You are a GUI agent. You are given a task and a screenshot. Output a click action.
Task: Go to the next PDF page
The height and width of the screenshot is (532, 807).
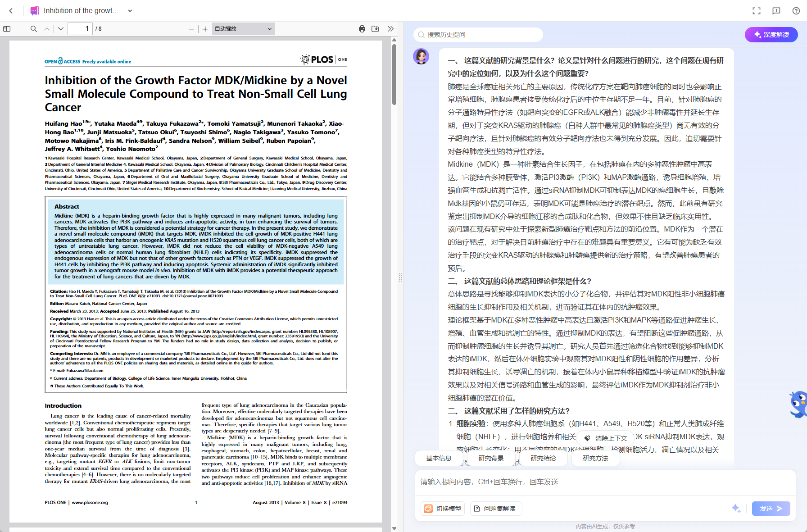click(61, 29)
